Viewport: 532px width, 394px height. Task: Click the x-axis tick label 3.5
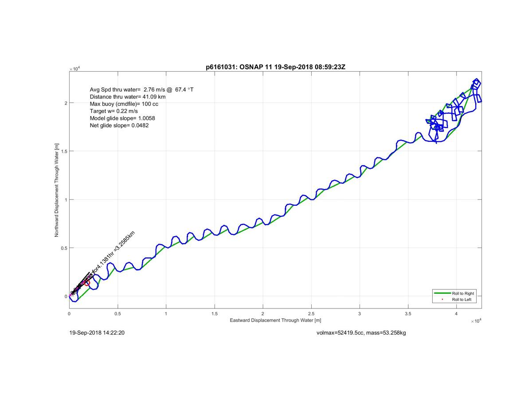tap(408, 313)
